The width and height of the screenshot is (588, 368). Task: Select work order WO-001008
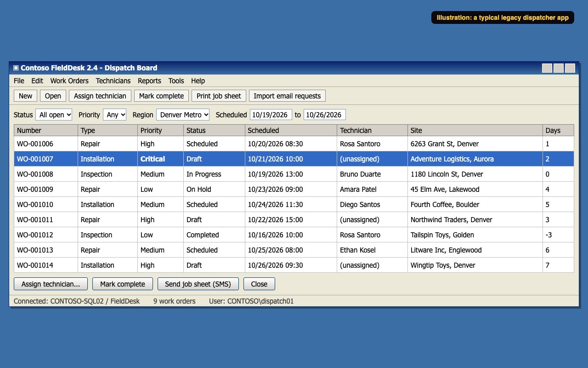coord(294,174)
